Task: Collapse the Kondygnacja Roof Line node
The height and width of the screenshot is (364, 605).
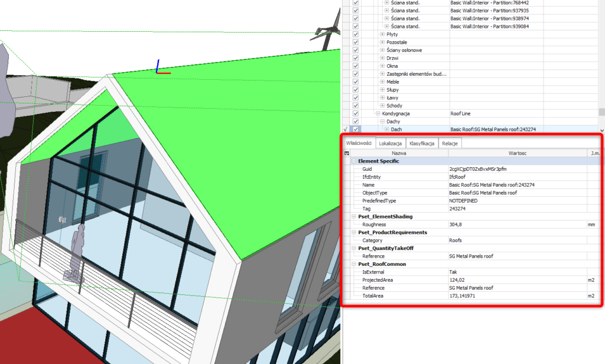Action: [377, 113]
